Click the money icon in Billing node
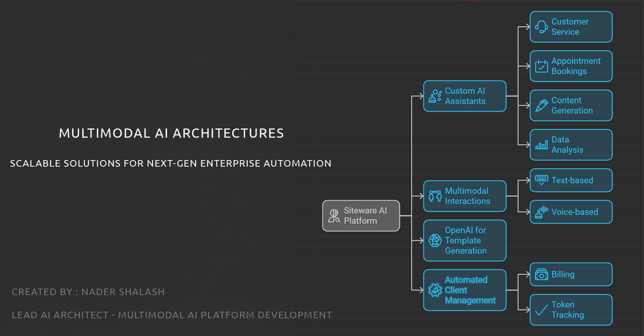The width and height of the screenshot is (644, 336). tap(541, 275)
